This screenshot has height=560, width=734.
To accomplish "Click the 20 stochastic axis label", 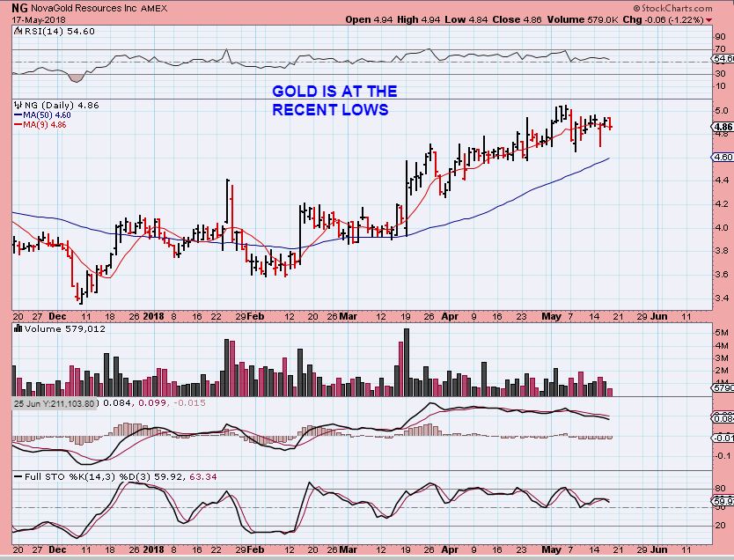I will point(721,526).
